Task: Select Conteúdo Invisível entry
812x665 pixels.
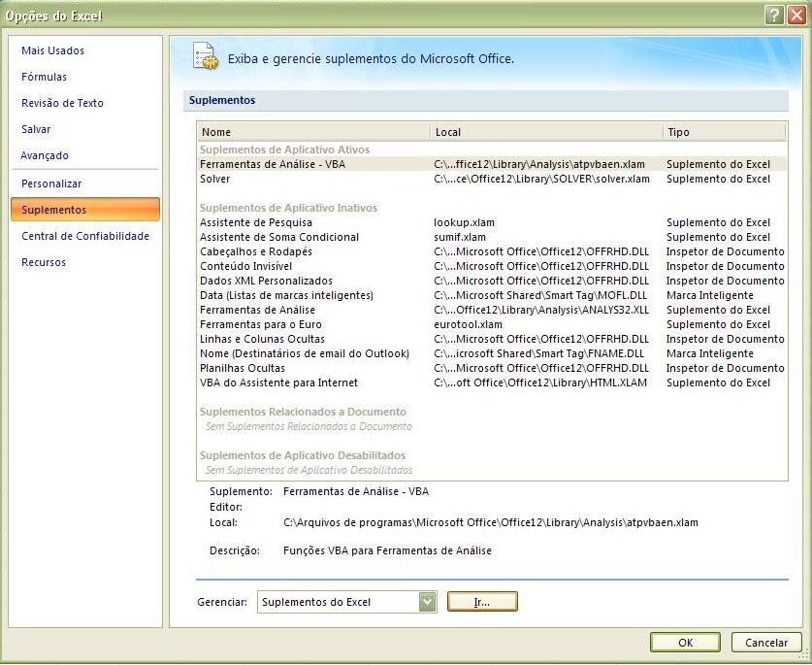Action: pos(492,266)
